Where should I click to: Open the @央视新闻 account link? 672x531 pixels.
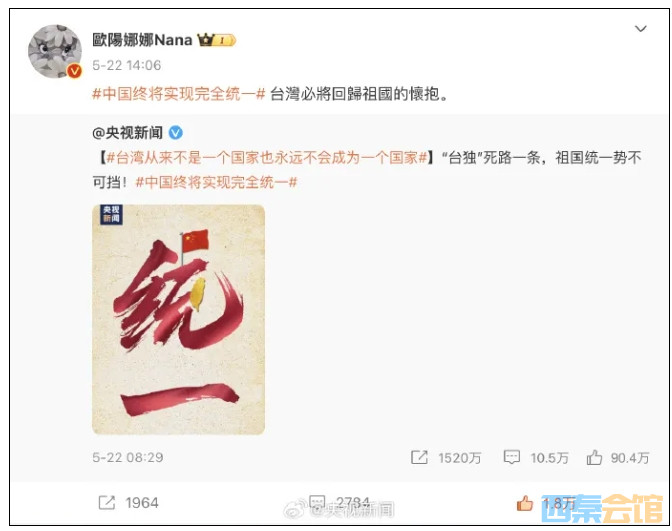click(x=127, y=133)
